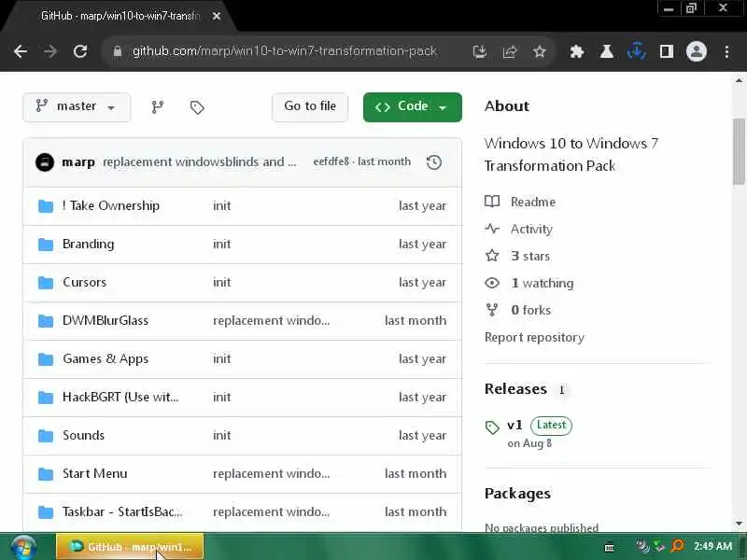Click the keyboard tray icon
747x560 pixels.
609,548
